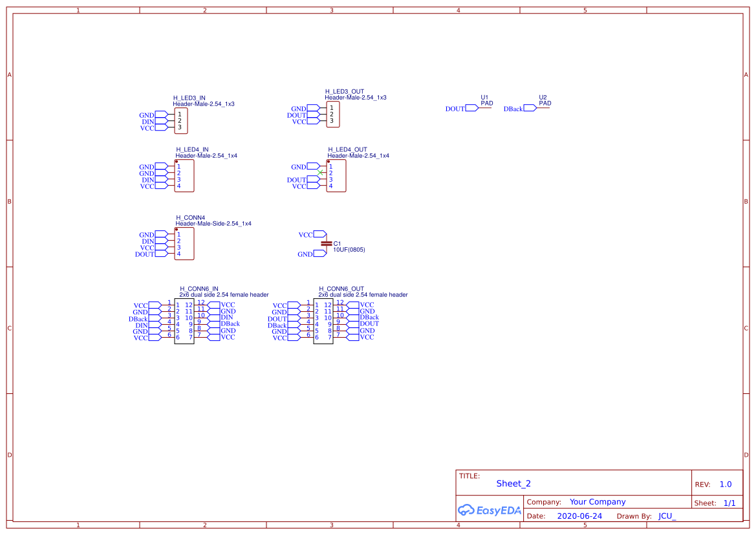Select capacitor C1 symbol
756x535 pixels.
coord(327,244)
